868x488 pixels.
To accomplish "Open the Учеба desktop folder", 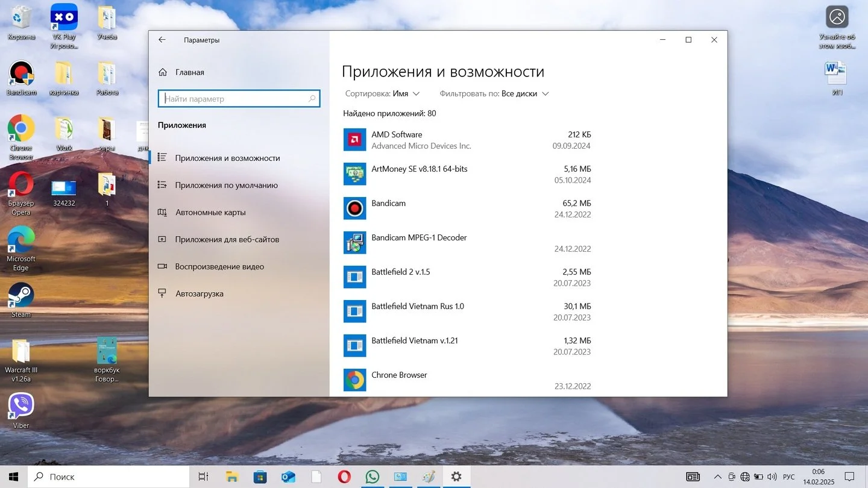I will (107, 23).
